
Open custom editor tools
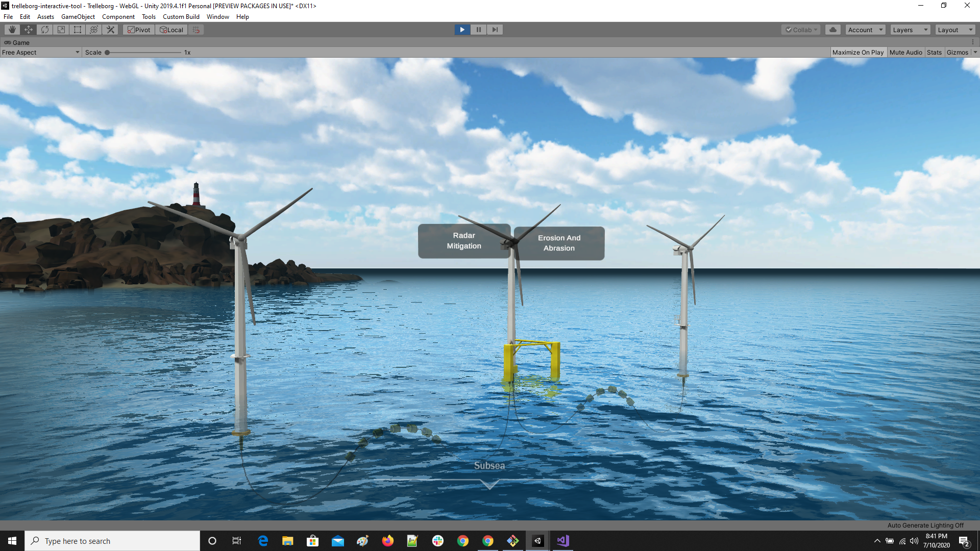[x=110, y=30]
